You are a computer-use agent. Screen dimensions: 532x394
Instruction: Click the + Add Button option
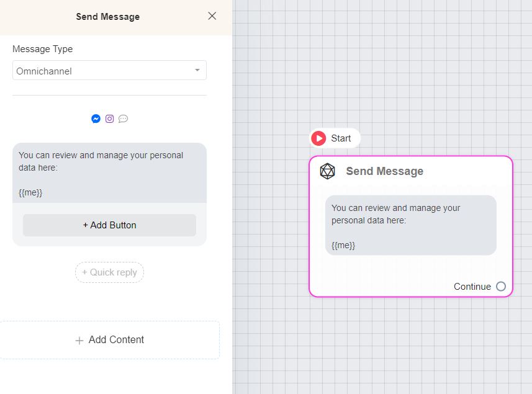tap(109, 225)
